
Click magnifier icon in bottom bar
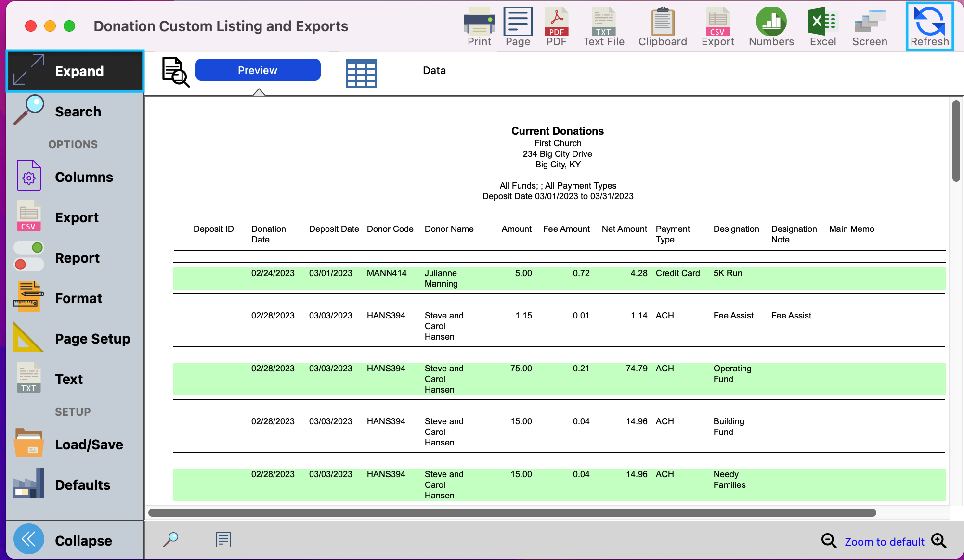[170, 540]
